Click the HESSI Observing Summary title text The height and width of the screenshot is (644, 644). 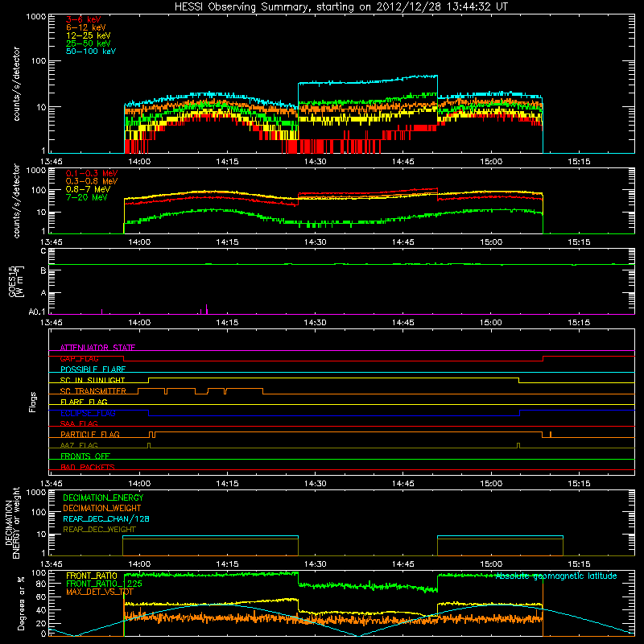pos(341,7)
